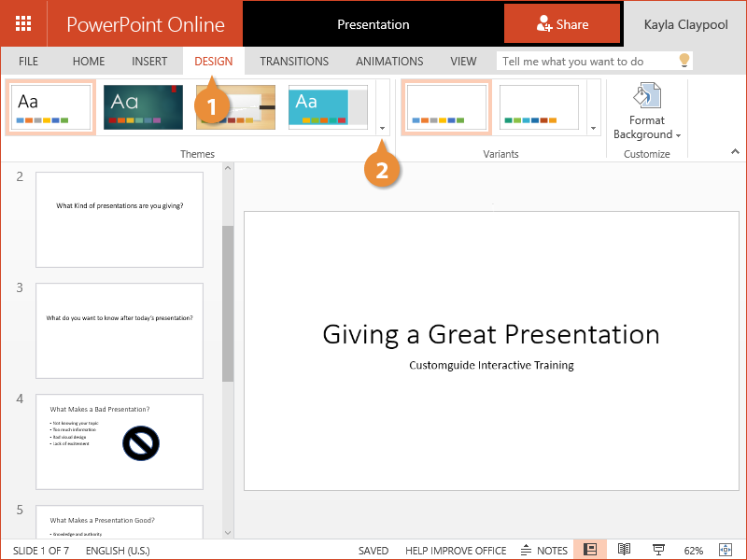Collapse the ribbon with the chevron
Screen dimensions: 747x560
tap(734, 151)
